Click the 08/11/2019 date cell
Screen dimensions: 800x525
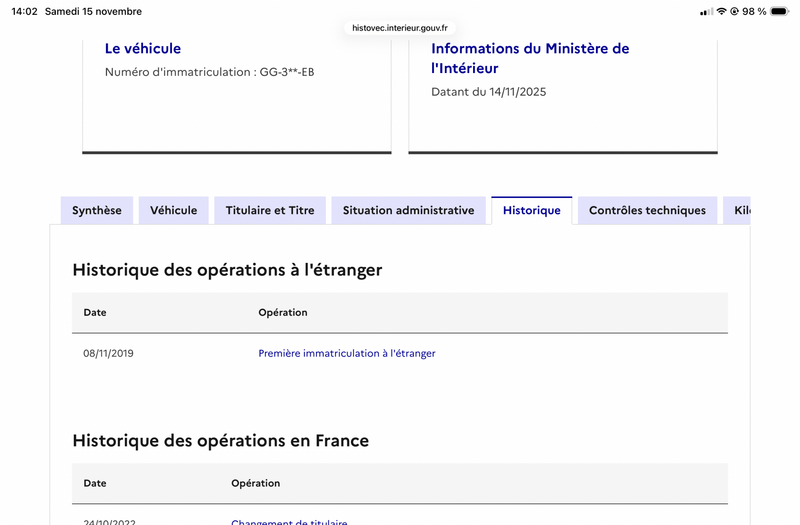coord(108,353)
